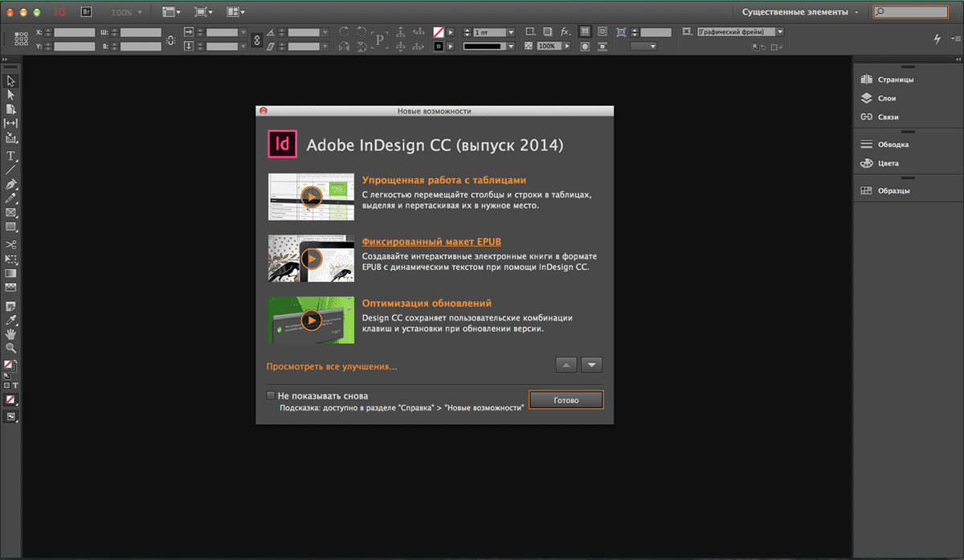Viewport: 964px width, 560px height.
Task: Click the scroll-down arrow button in dialog
Action: pyautogui.click(x=591, y=365)
